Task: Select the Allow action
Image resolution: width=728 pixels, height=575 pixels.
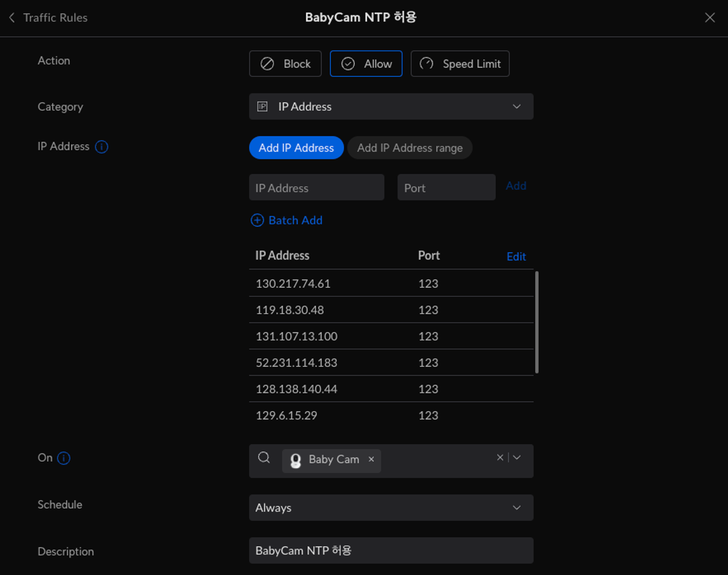Action: 366,64
